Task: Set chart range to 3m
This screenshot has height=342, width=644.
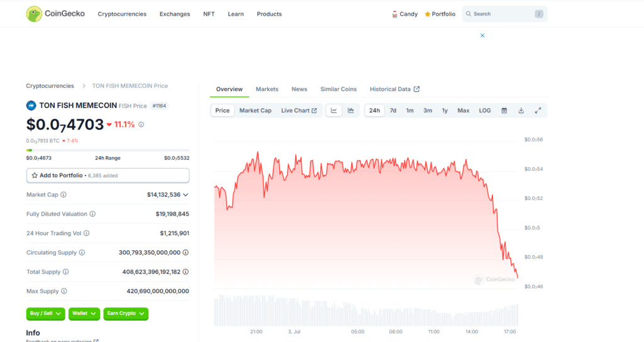Action: point(428,111)
